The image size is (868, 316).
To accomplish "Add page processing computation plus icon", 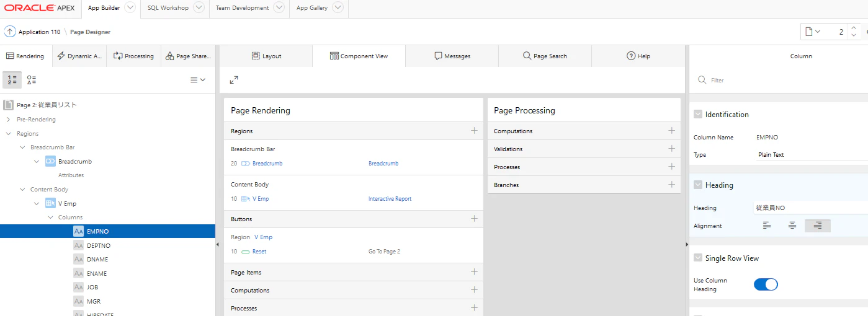I will tap(671, 131).
